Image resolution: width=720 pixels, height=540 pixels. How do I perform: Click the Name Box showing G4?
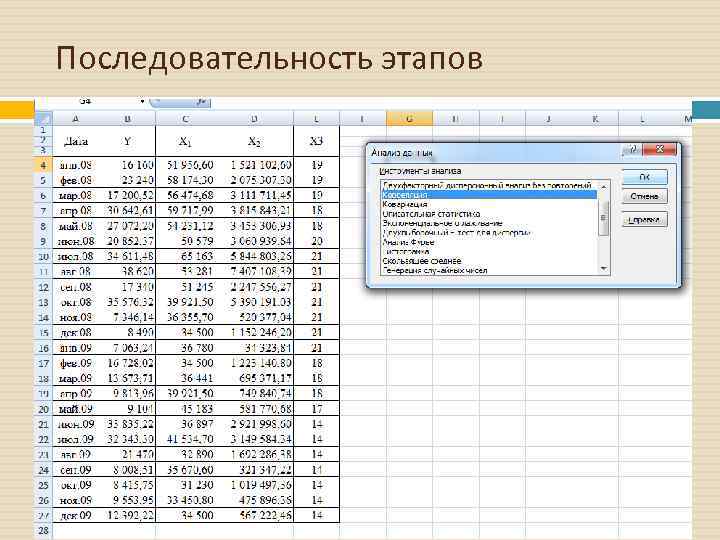(86, 101)
